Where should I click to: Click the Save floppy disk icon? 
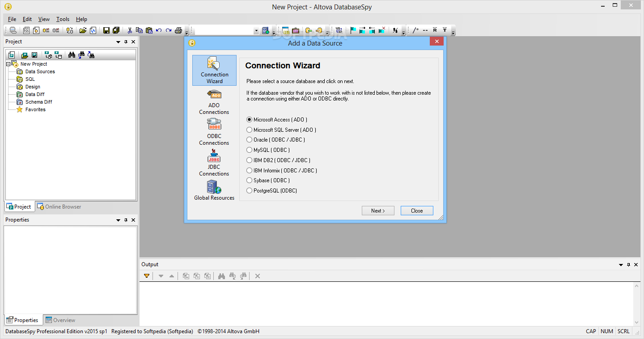(106, 30)
